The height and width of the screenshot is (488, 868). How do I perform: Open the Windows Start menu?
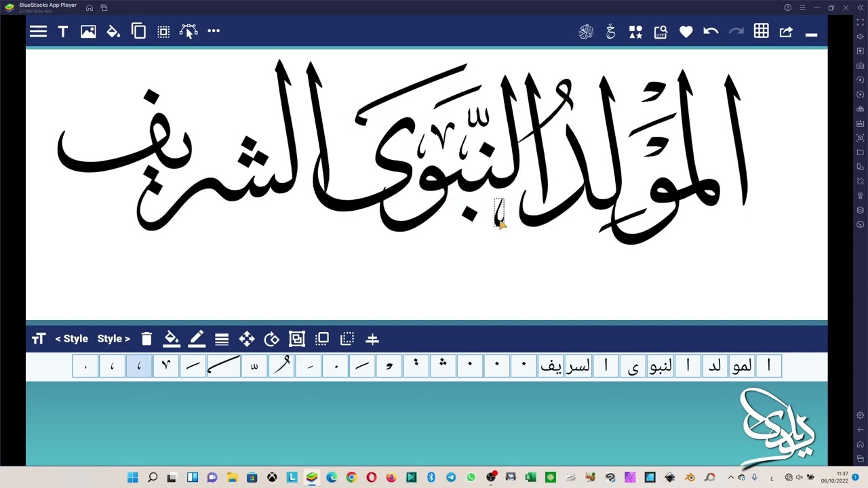[133, 478]
